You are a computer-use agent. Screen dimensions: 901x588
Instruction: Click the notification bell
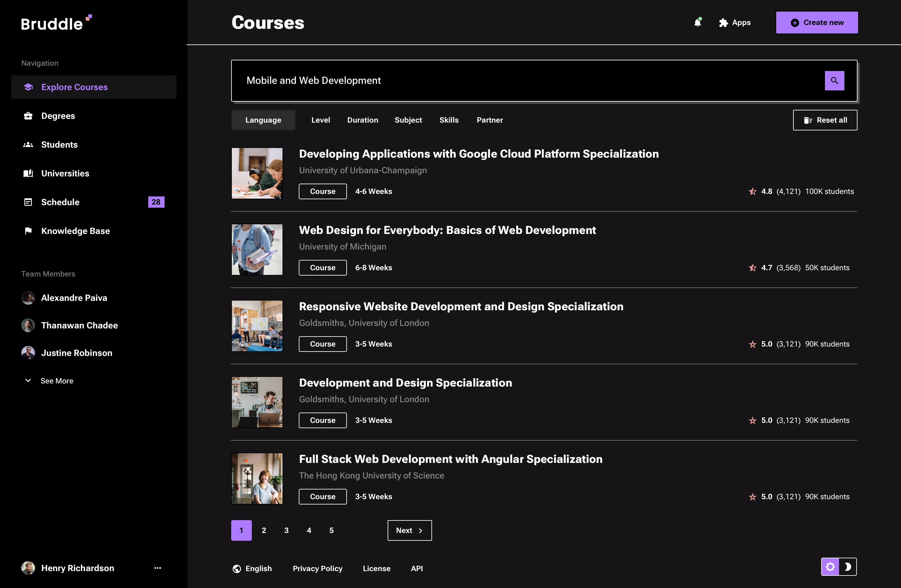click(x=698, y=22)
